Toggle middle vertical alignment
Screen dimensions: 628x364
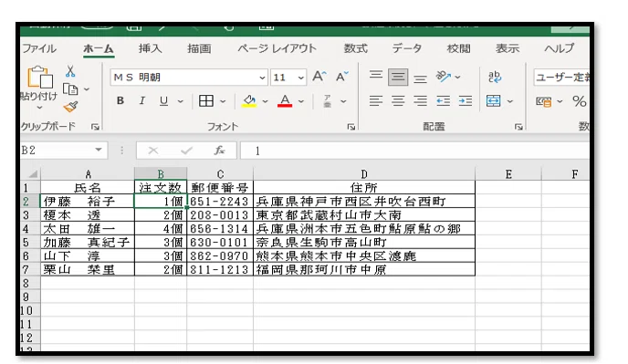pyautogui.click(x=398, y=77)
